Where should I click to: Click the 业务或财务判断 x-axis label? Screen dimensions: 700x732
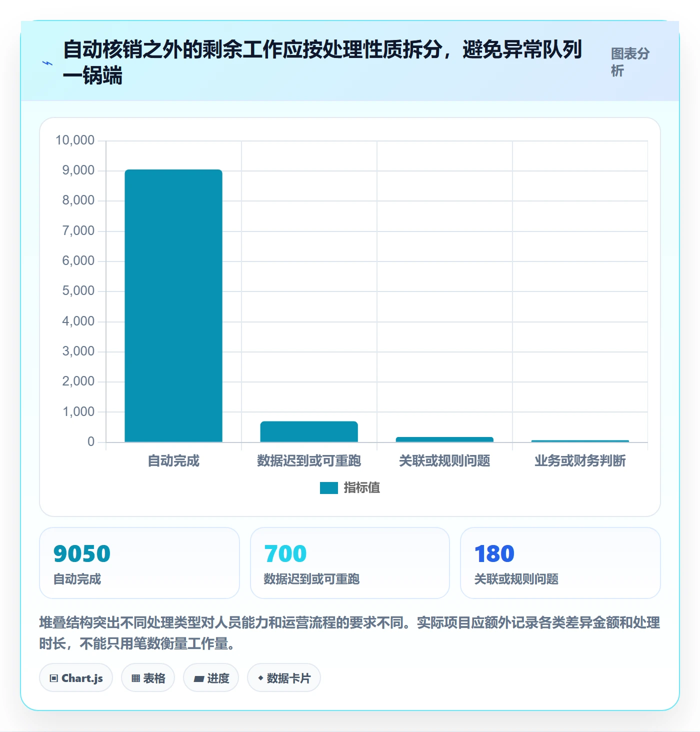tap(580, 461)
